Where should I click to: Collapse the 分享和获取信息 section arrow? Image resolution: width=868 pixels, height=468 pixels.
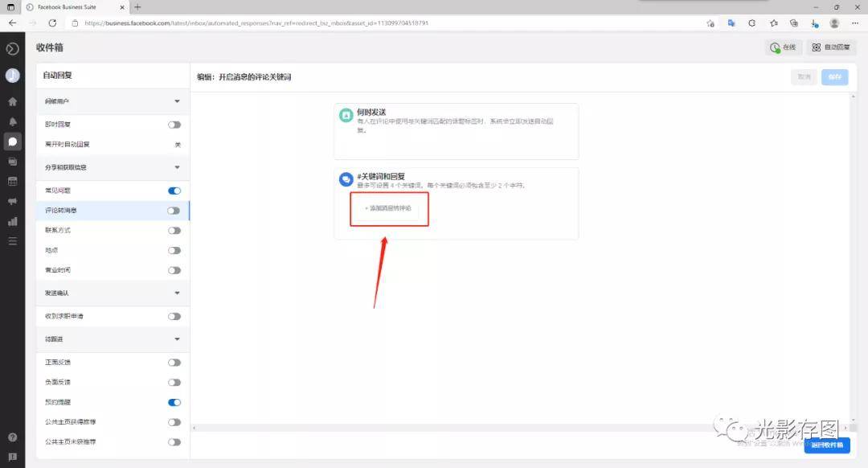coord(177,167)
